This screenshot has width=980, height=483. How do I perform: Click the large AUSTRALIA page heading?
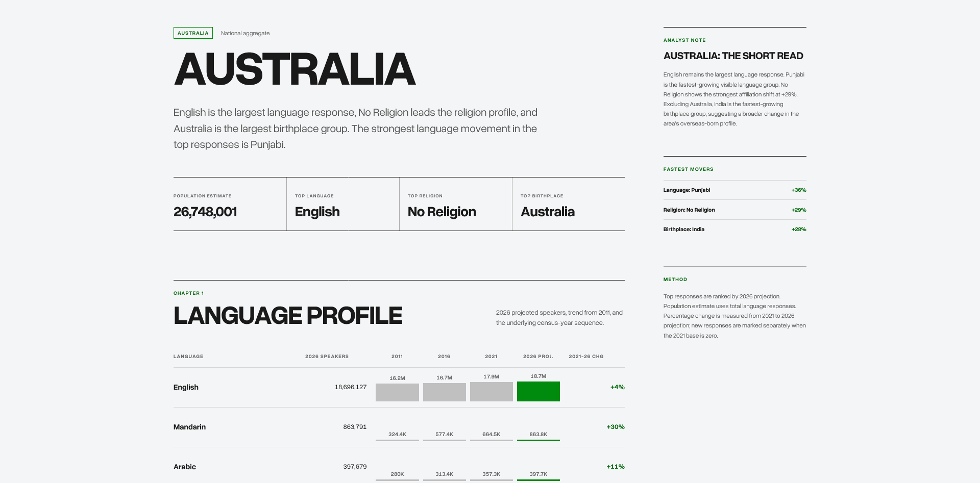tap(295, 69)
